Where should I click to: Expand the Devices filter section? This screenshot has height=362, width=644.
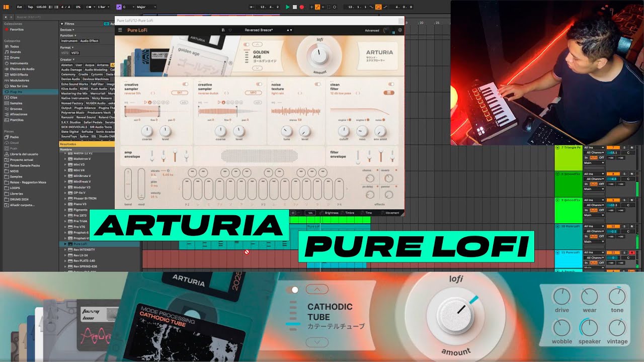[x=73, y=30]
